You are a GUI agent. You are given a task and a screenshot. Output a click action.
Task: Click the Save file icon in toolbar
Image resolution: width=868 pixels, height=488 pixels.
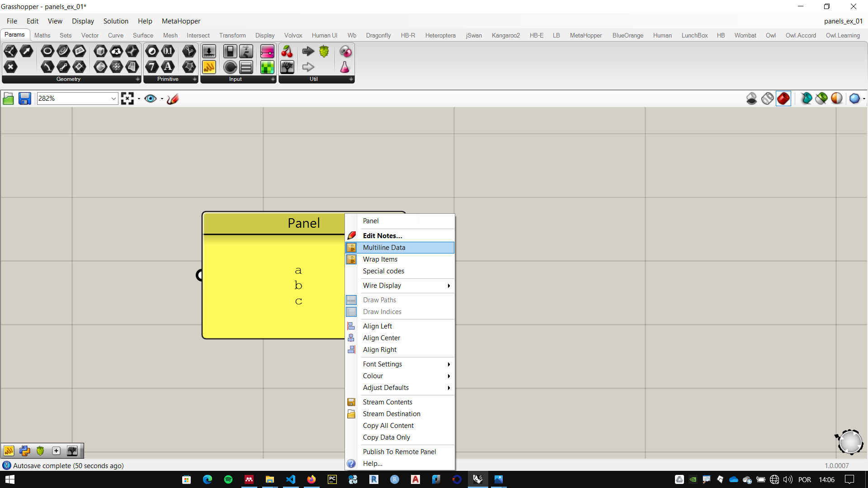(24, 98)
